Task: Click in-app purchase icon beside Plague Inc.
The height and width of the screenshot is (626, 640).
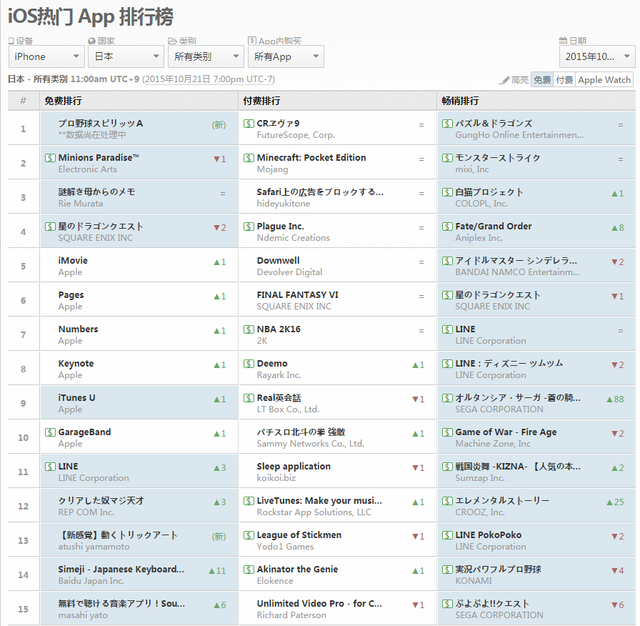Action: (x=249, y=226)
